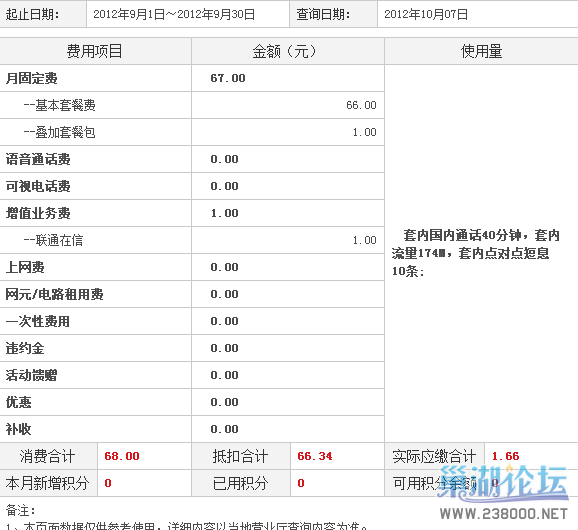Click the 0.00 amount for 补收

pos(224,429)
